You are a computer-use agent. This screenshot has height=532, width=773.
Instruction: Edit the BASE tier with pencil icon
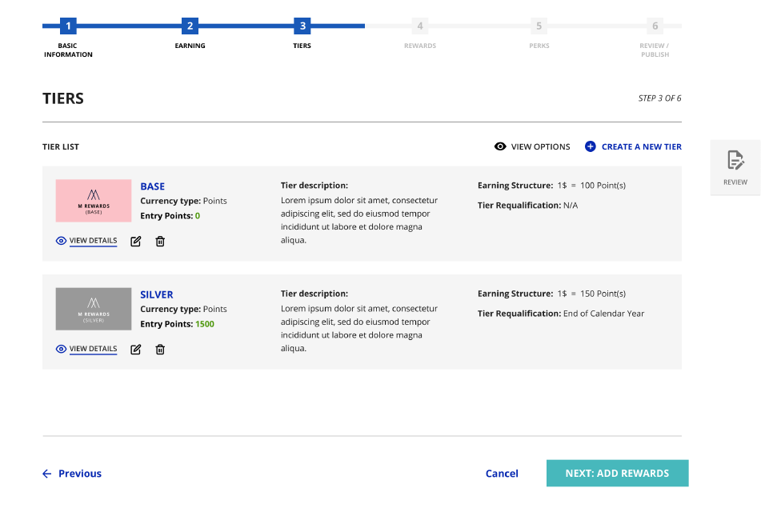136,241
